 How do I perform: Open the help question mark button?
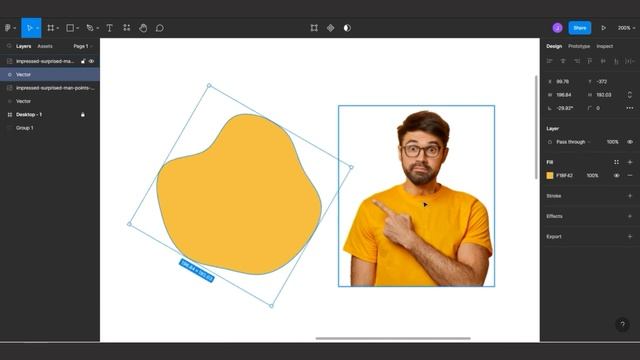[622, 324]
